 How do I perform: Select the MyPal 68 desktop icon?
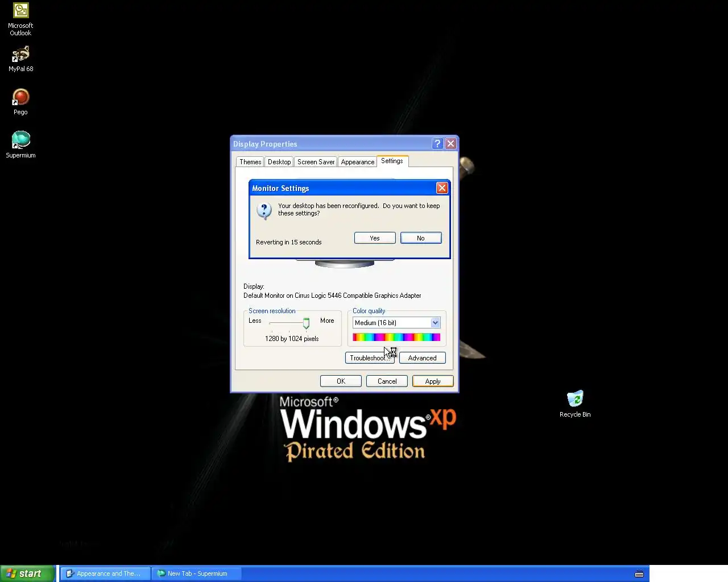click(20, 59)
